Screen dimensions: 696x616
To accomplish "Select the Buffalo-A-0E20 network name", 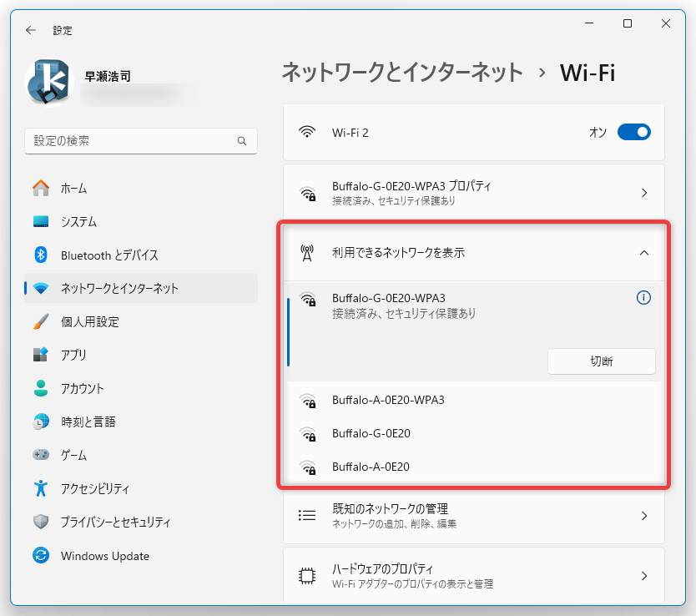I will point(371,467).
